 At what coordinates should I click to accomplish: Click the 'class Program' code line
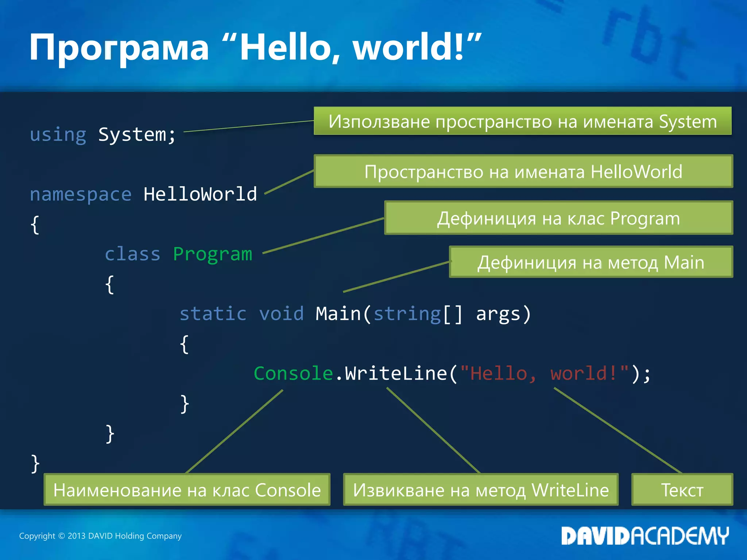point(178,254)
